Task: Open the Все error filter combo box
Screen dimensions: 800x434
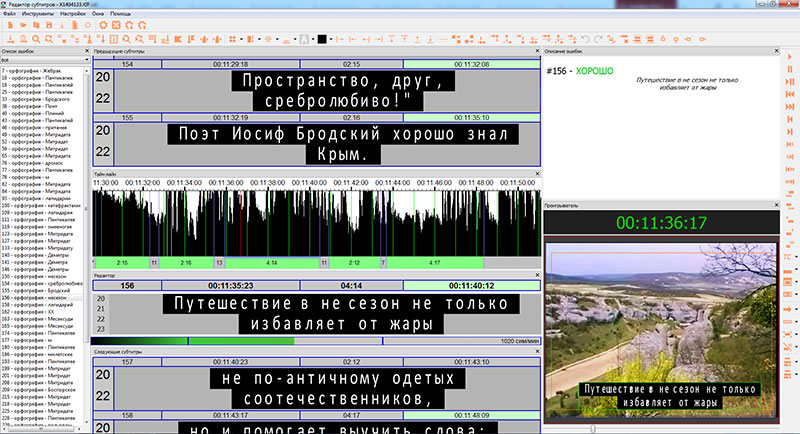Action: coord(45,60)
